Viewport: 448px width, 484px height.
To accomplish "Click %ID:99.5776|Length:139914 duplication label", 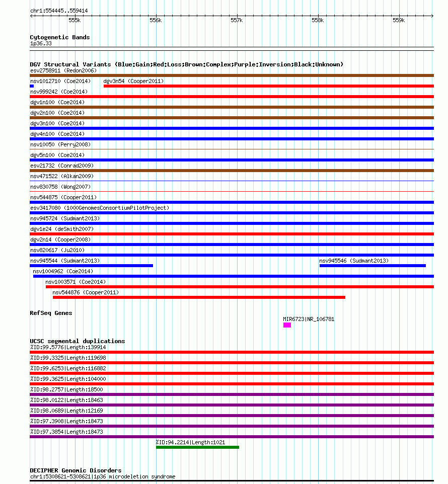I will [x=68, y=347].
